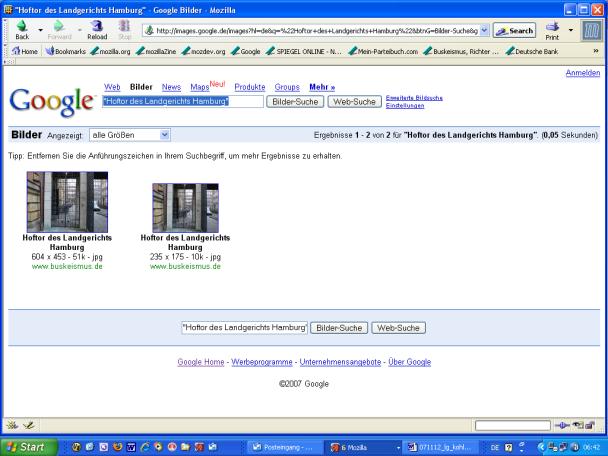Open Erweiterte Bildsuche link
608x456 pixels.
(x=414, y=98)
